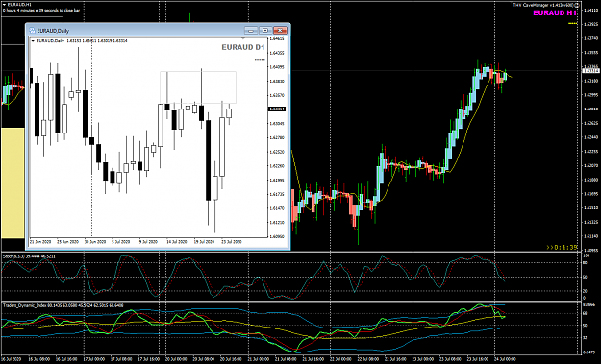Click the gray EURAUD D1 label
Screen dimensions: 601x364
point(243,47)
